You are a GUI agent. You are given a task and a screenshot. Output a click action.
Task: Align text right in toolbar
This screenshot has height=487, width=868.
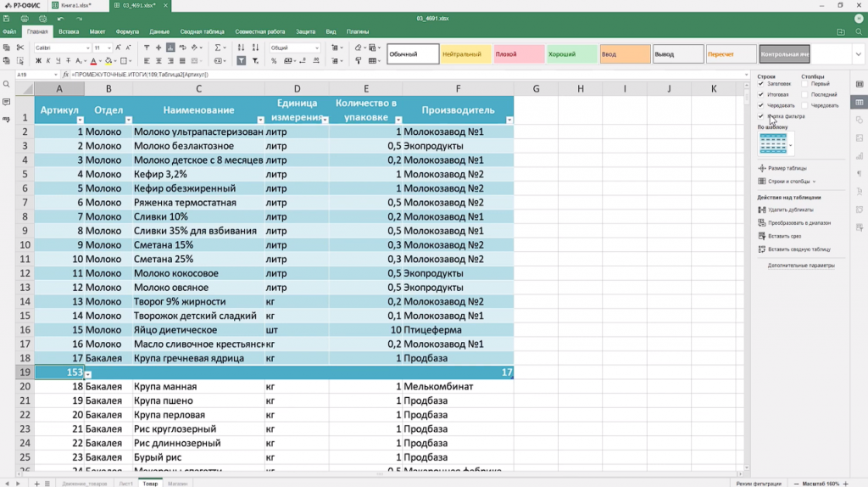pos(170,61)
